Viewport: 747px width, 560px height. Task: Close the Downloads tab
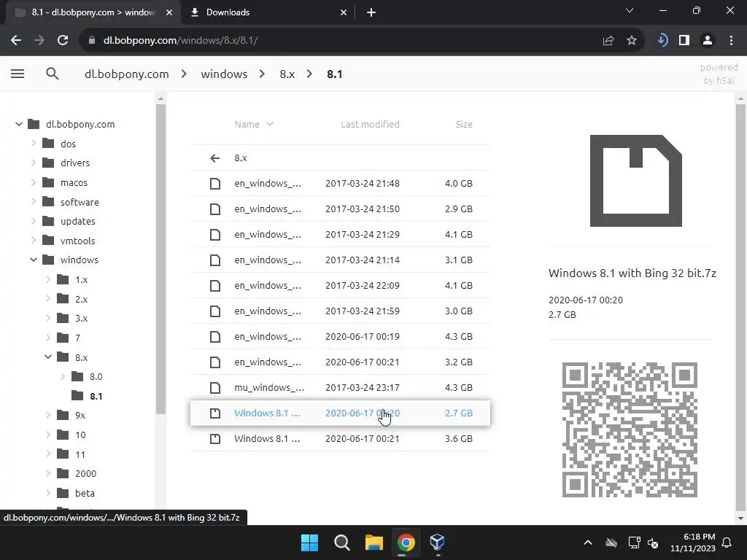click(344, 12)
